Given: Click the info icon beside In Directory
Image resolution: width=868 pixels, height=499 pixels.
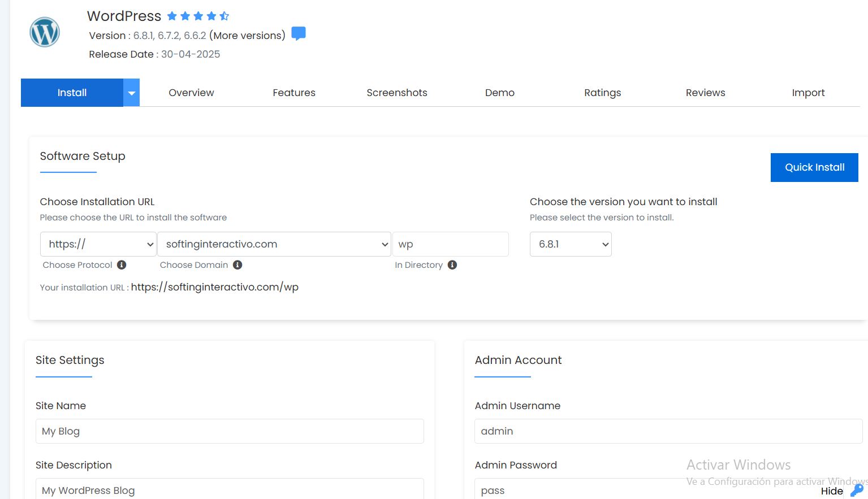Looking at the screenshot, I should (452, 265).
